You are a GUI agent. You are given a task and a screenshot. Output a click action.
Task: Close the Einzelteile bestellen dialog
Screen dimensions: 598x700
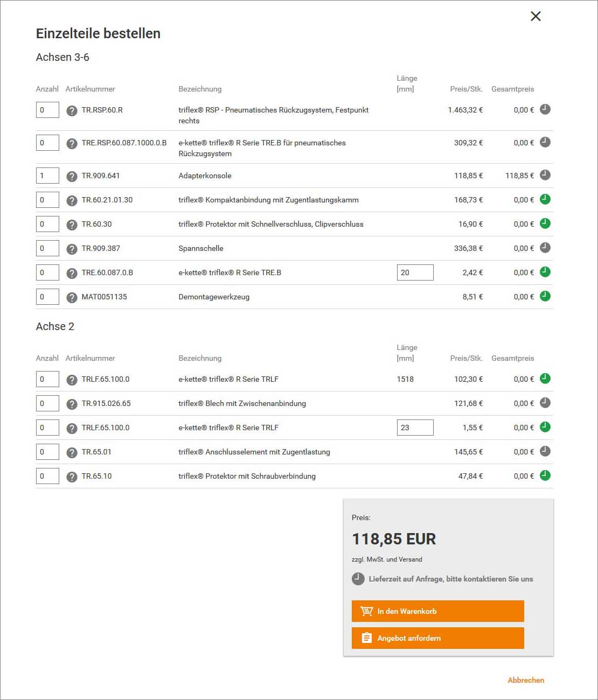pos(535,16)
